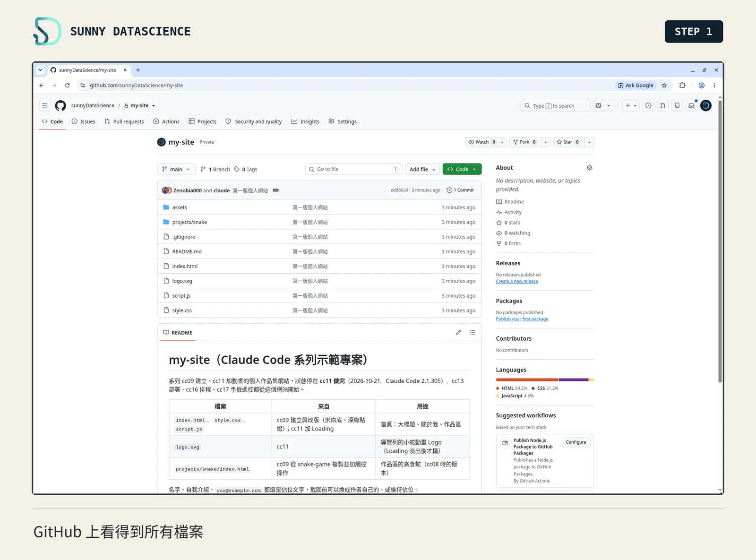The image size is (756, 560).
Task: Expand commit message ellipsis button
Action: coord(275,190)
